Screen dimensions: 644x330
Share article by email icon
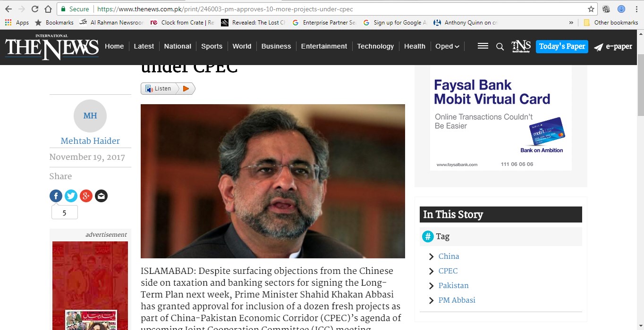(101, 196)
